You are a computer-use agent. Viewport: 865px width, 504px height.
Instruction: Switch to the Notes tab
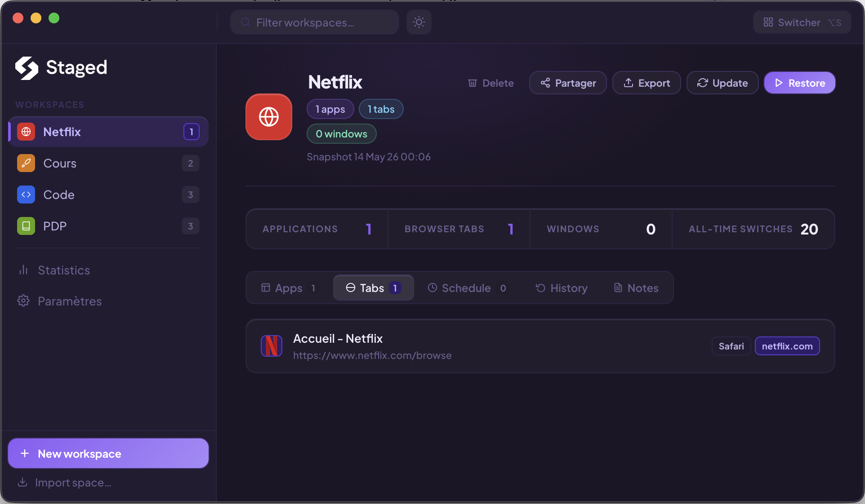tap(636, 288)
